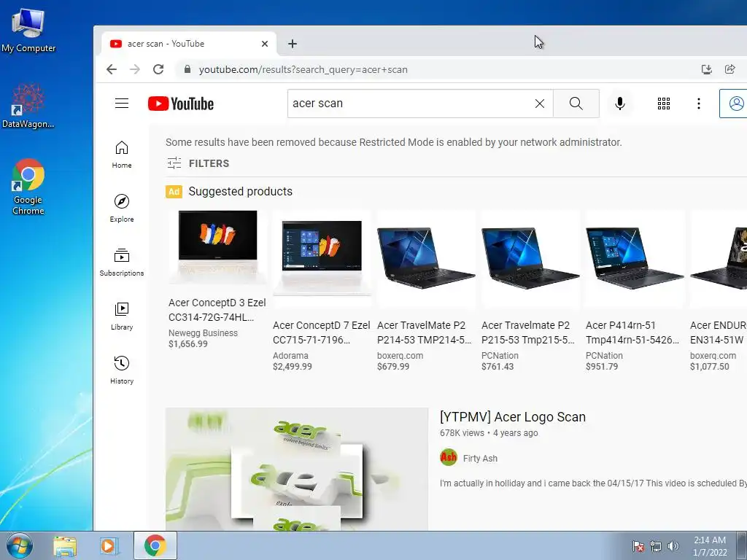747x560 pixels.
Task: Click the 678K views metadata text
Action: 462,433
